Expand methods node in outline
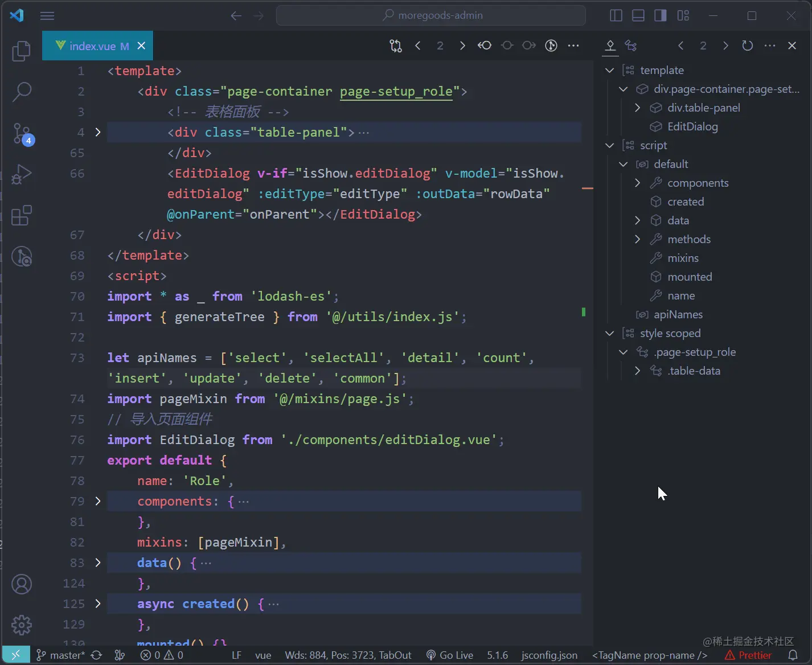The height and width of the screenshot is (665, 812). (x=637, y=239)
